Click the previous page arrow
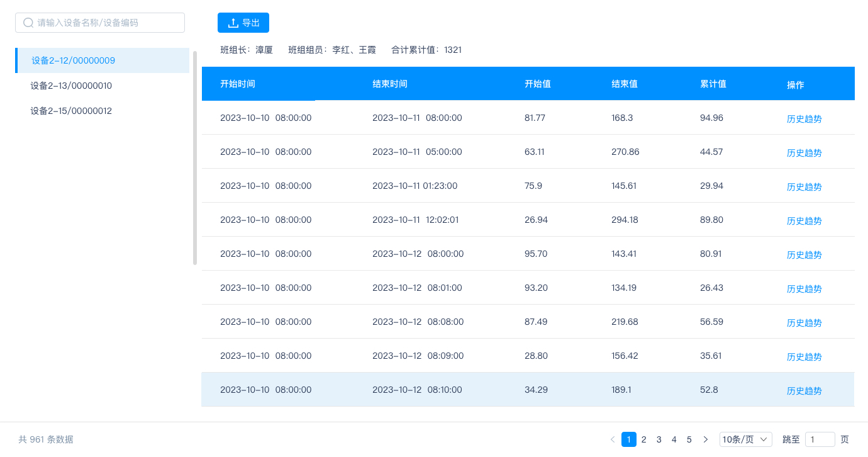 612,439
